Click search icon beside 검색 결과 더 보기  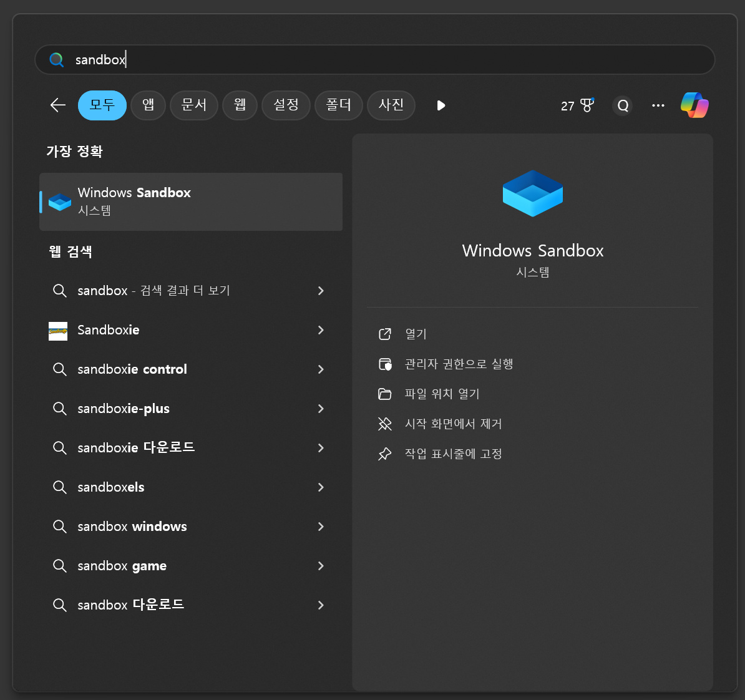tap(59, 290)
